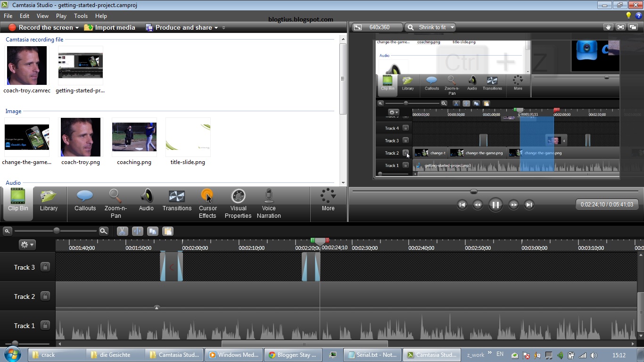Viewport: 644px width, 362px height.
Task: Open Visual Properties panel
Action: click(238, 204)
